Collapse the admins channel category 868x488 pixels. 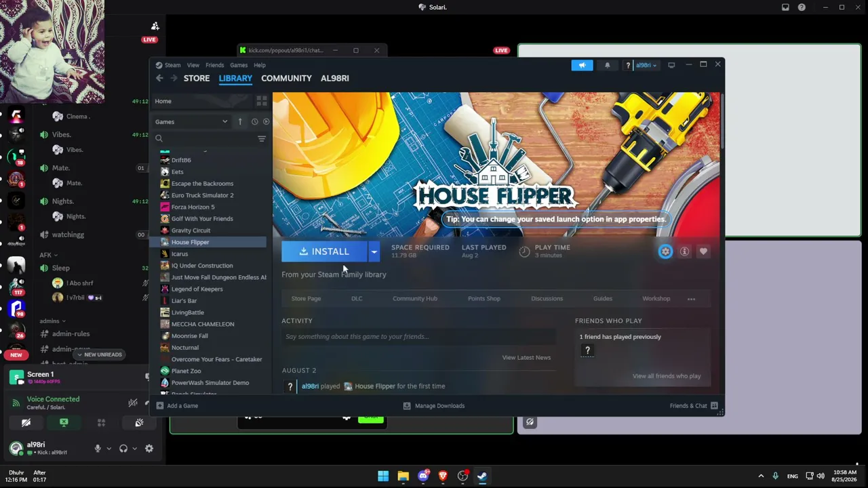pos(52,321)
